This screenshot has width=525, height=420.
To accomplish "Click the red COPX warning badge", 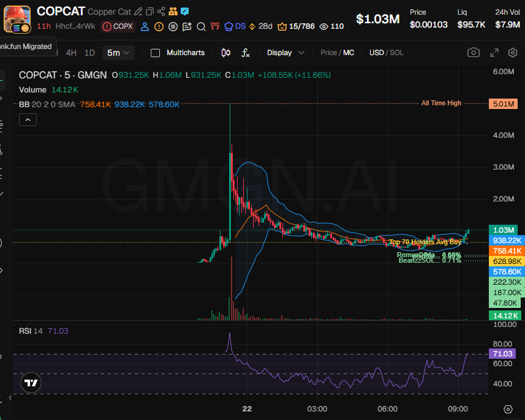I will coord(118,26).
